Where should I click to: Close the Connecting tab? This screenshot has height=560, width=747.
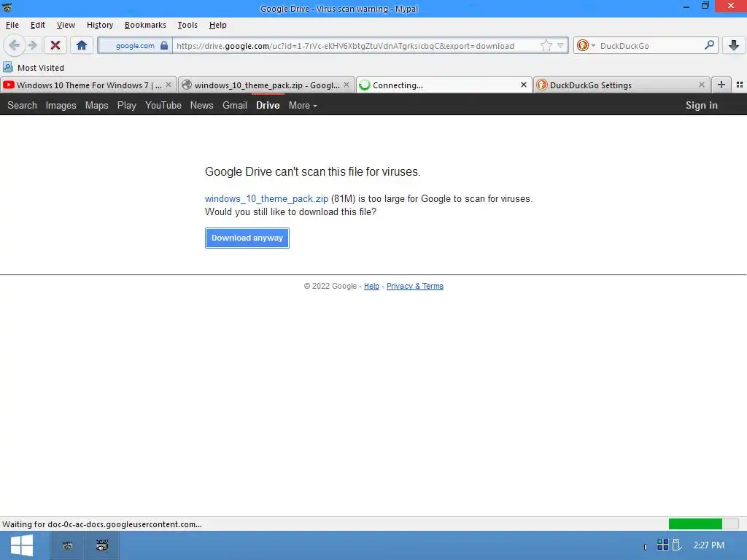coord(524,85)
